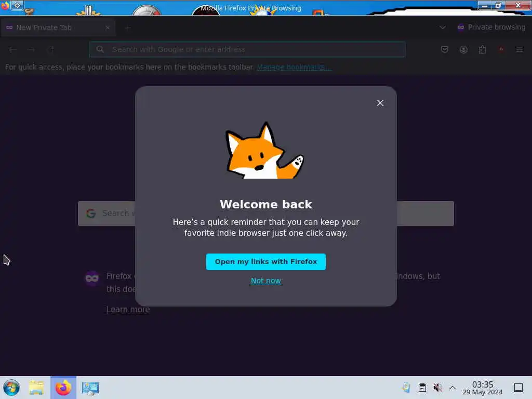Reload the page with refresh icon
Viewport: 532px width, 399px height.
51,49
